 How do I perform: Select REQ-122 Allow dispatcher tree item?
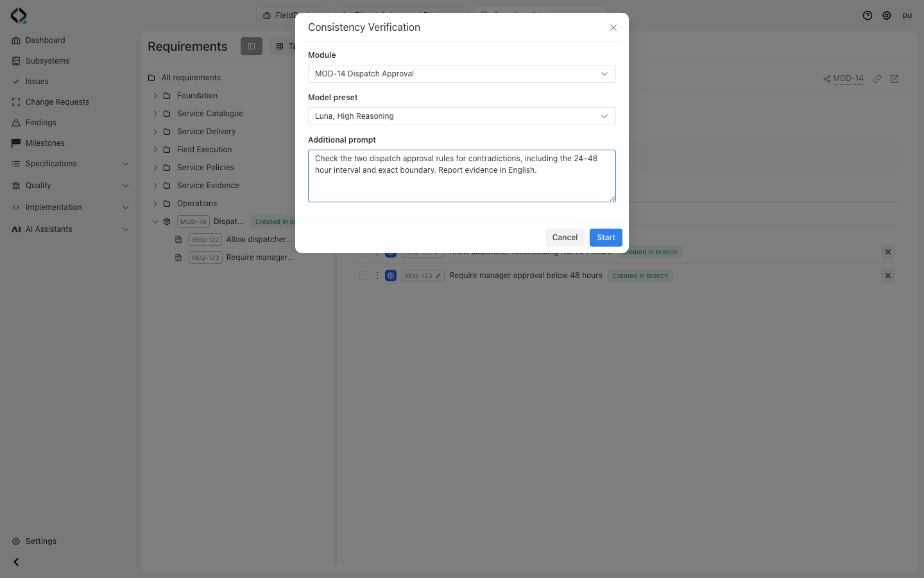pos(235,240)
